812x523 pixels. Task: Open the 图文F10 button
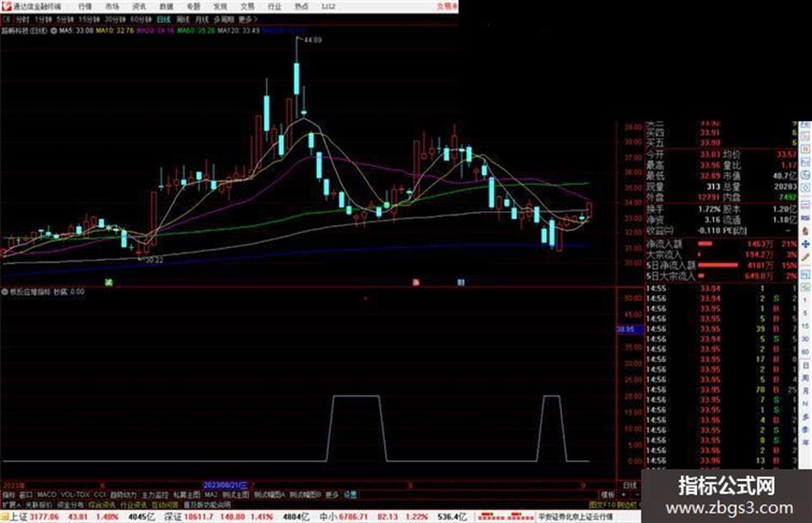coord(601,504)
